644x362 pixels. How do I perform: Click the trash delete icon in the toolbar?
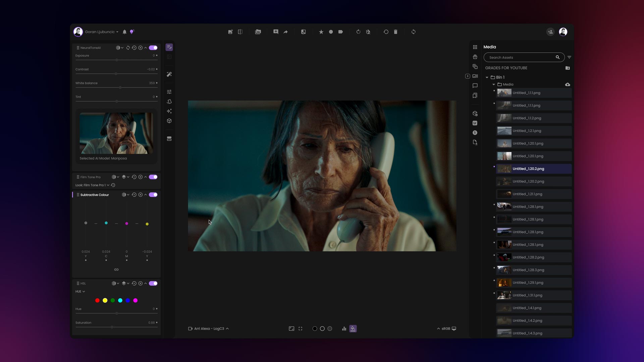click(x=396, y=32)
